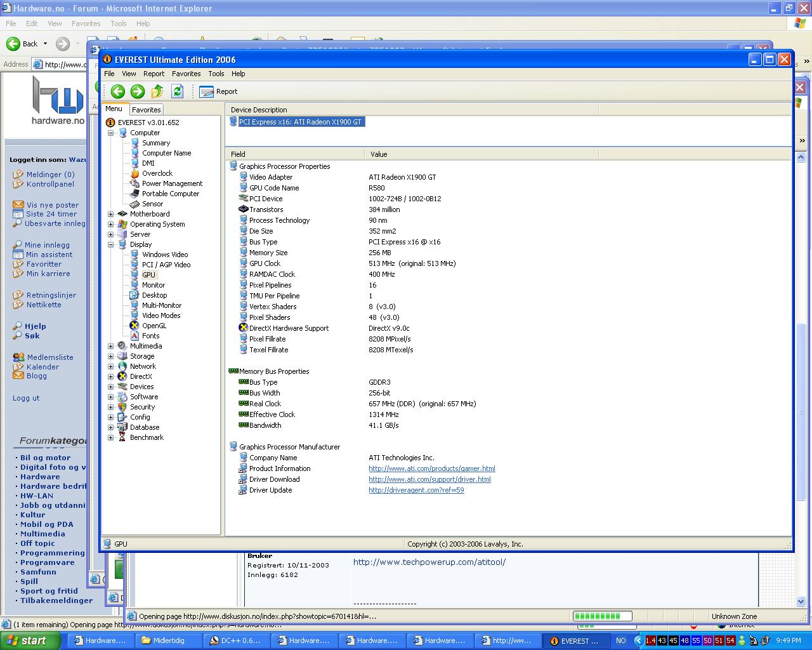The image size is (812, 650).
Task: Click the Start button on the taskbar
Action: pos(30,640)
